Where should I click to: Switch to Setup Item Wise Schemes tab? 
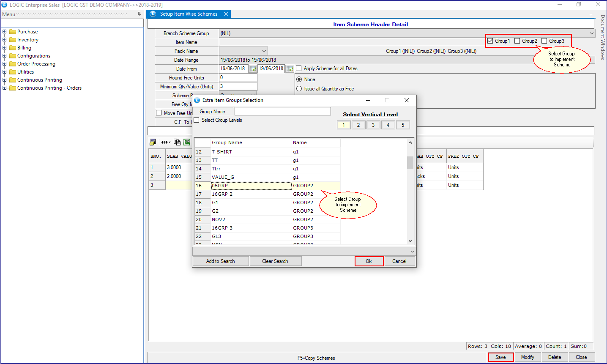coord(189,14)
